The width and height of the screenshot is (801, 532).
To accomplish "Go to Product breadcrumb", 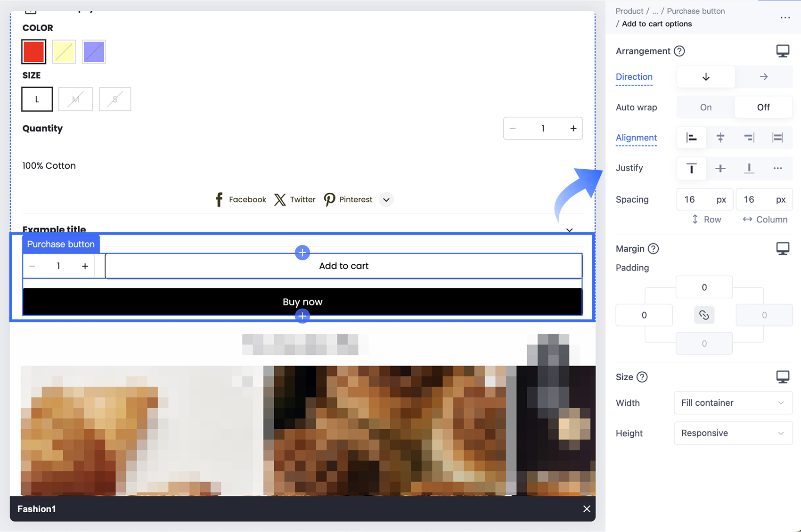I will (629, 11).
